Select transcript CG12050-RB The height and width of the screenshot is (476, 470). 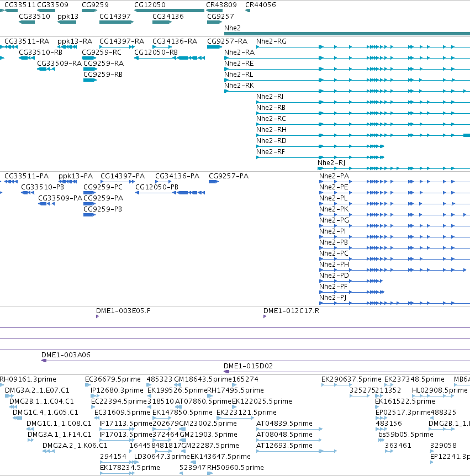(156, 52)
